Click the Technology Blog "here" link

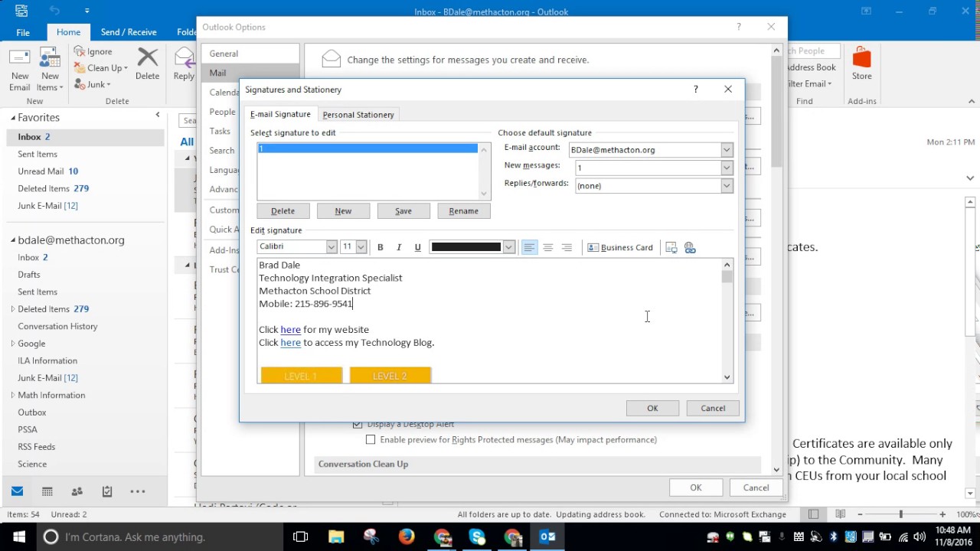[290, 343]
